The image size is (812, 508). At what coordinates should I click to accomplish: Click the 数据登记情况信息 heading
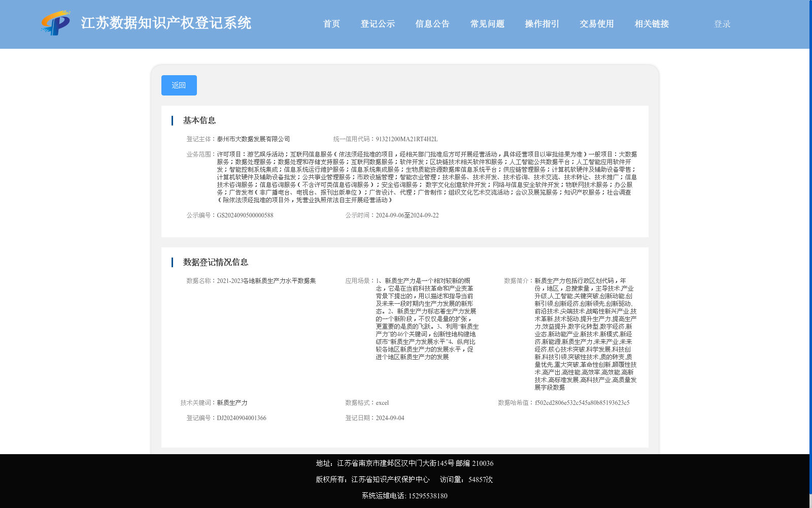tap(216, 262)
